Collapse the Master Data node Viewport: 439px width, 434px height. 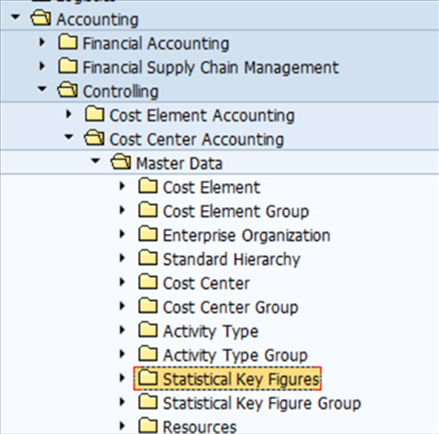[95, 161]
